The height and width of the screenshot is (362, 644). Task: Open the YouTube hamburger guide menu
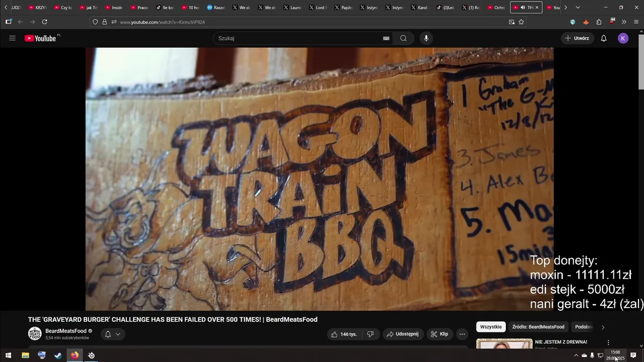12,38
